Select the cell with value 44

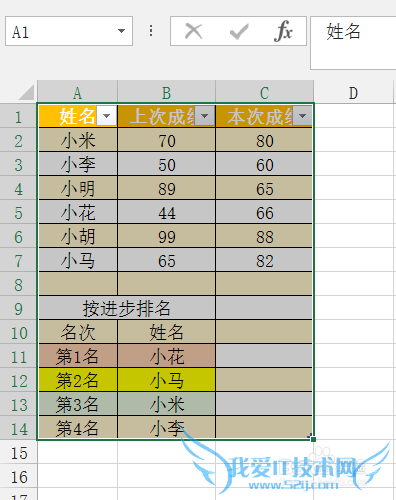coord(167,212)
